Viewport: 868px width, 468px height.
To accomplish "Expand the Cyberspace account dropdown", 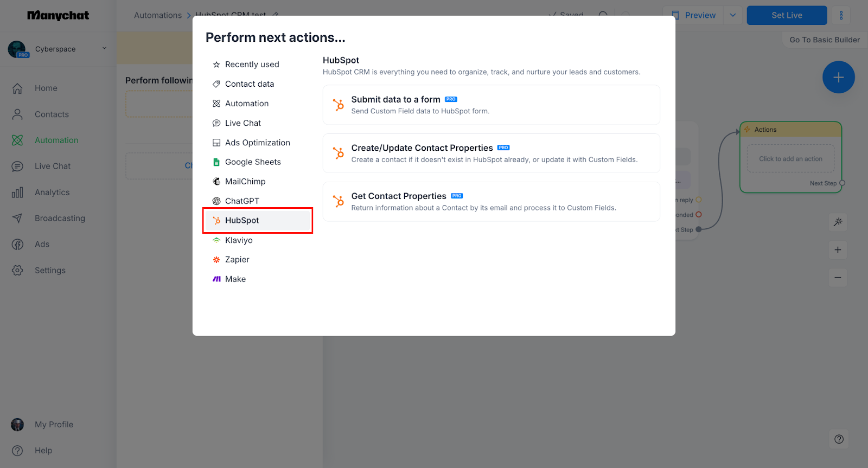I will tap(104, 49).
